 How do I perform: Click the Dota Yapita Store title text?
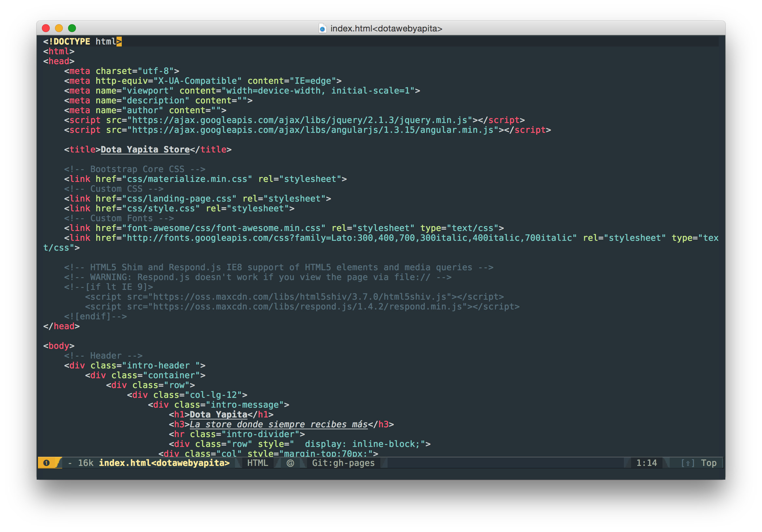click(145, 150)
